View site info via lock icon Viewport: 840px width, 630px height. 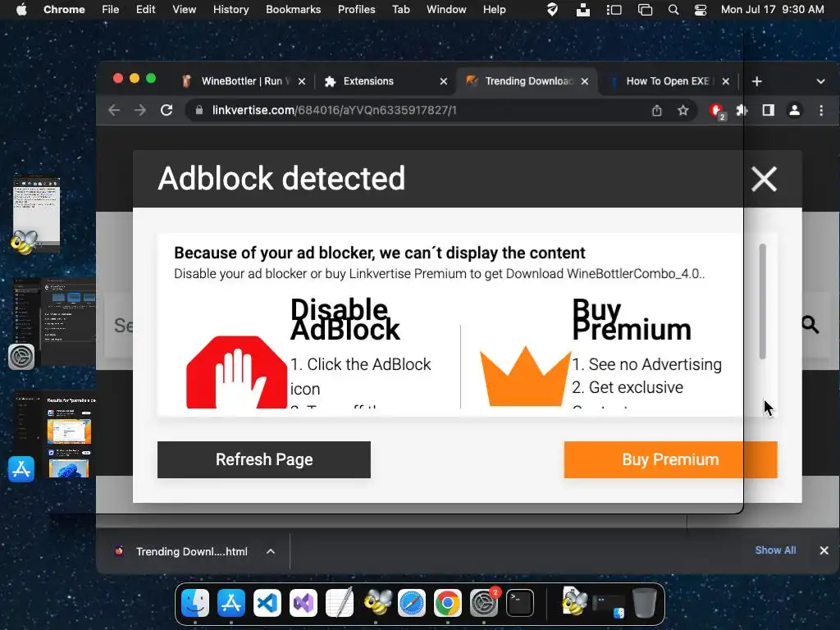click(x=199, y=111)
